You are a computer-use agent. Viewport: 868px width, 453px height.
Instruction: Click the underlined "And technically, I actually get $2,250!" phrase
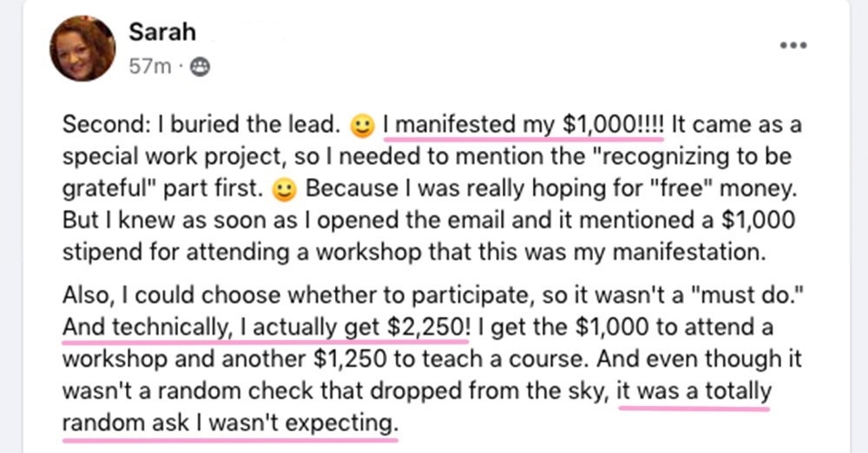tap(266, 327)
